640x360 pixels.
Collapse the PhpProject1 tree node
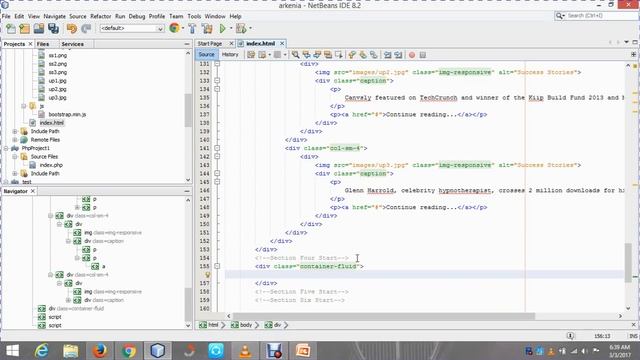click(x=6, y=148)
